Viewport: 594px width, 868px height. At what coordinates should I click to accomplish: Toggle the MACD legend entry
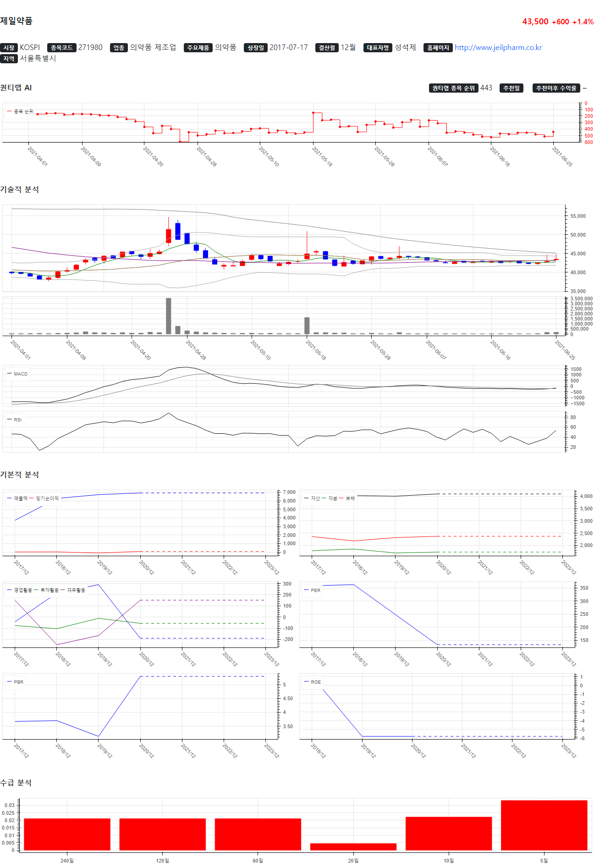17,374
